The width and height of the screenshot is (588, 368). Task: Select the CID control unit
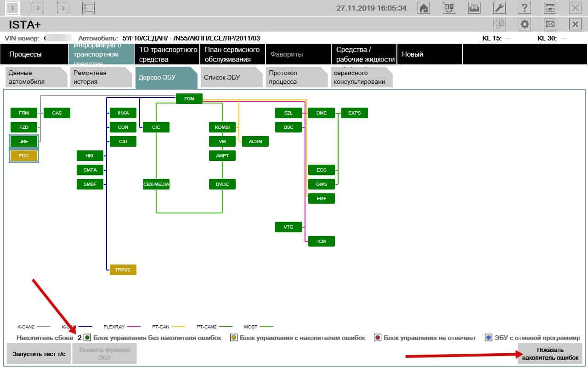(x=123, y=141)
